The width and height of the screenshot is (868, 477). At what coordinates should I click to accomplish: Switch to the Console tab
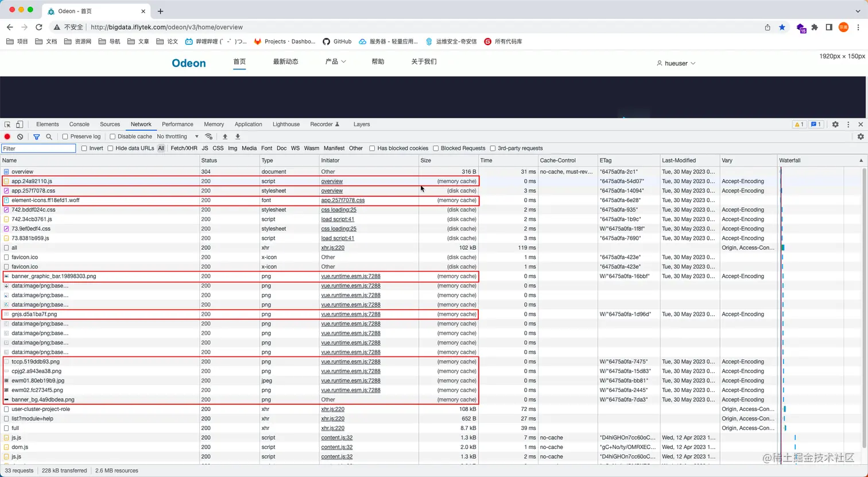pos(79,124)
